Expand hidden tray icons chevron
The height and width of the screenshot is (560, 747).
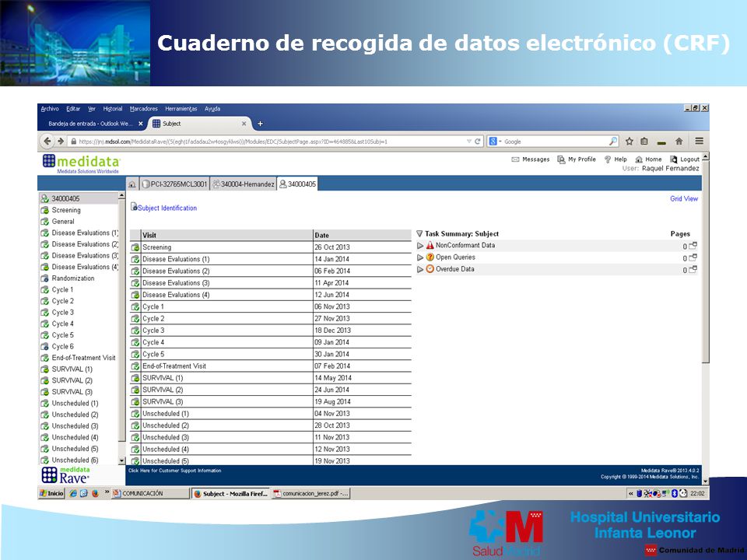631,493
